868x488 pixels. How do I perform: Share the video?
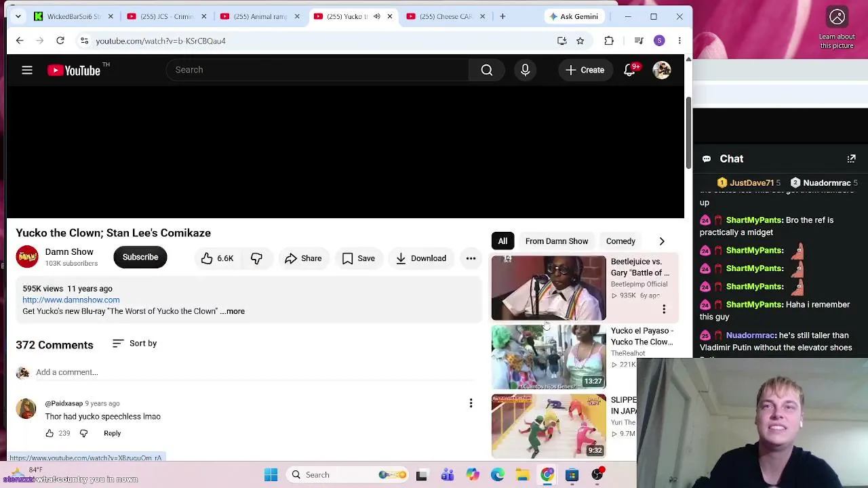point(303,258)
